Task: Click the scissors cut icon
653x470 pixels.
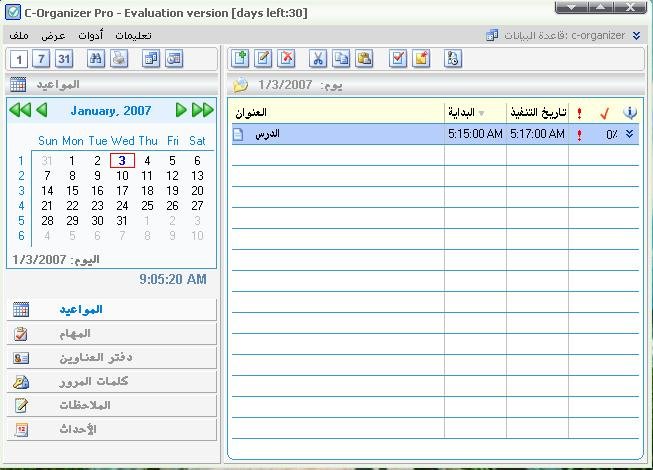Action: [x=319, y=59]
